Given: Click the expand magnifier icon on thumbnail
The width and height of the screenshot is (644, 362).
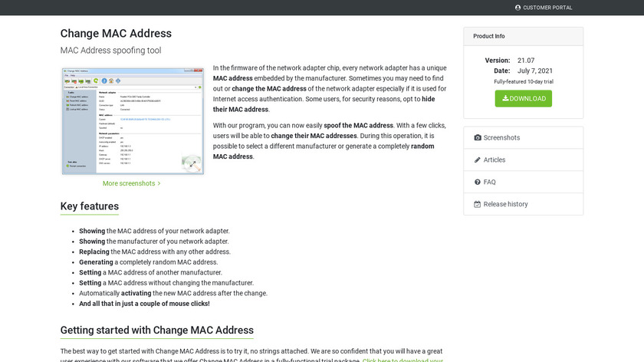Looking at the screenshot, I should (192, 163).
